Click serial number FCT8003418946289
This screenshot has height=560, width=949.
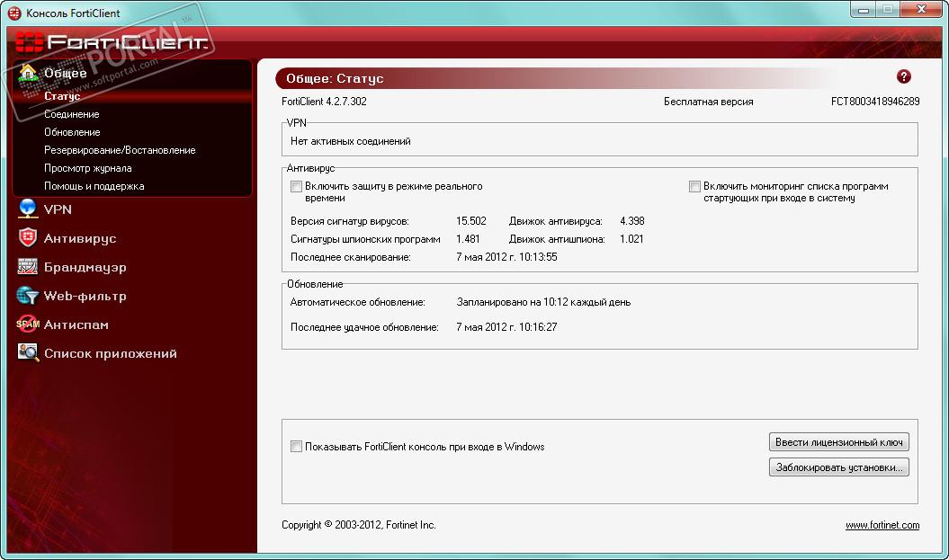click(x=875, y=101)
